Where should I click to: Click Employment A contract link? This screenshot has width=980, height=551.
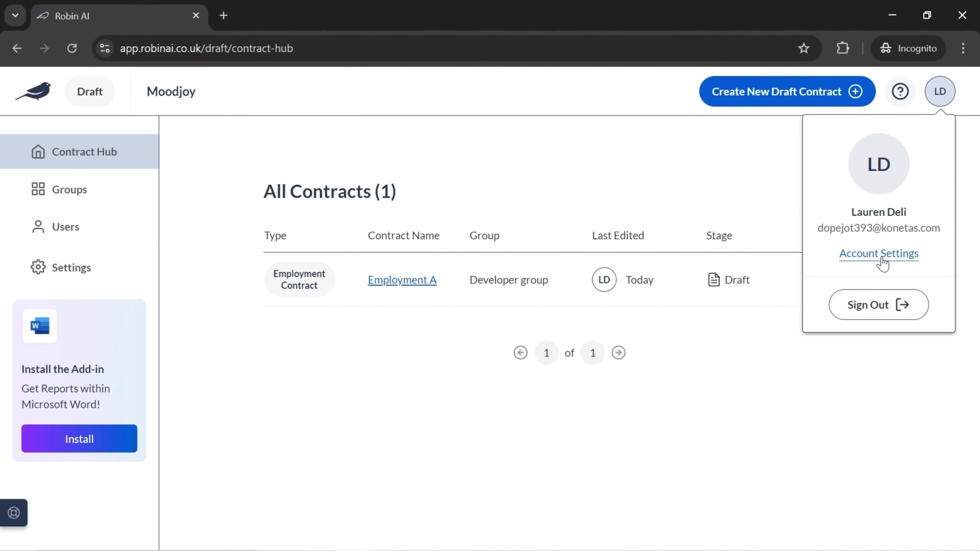pos(402,280)
